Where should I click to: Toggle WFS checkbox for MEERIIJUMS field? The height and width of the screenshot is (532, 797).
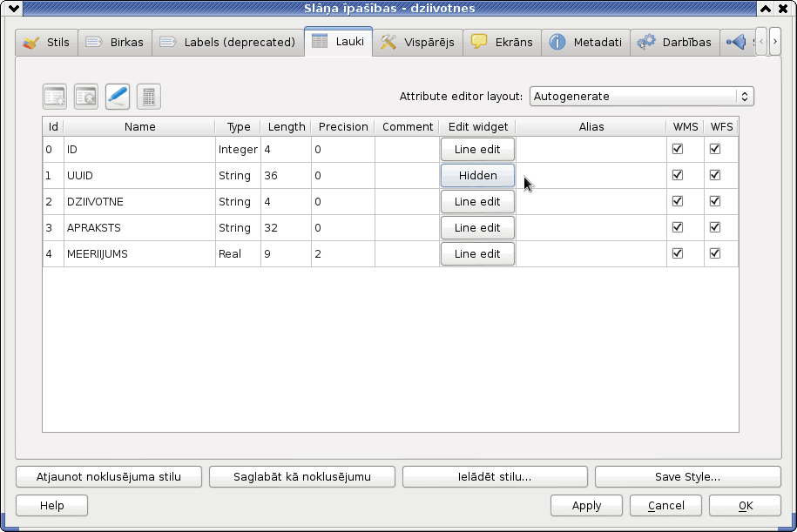point(715,253)
